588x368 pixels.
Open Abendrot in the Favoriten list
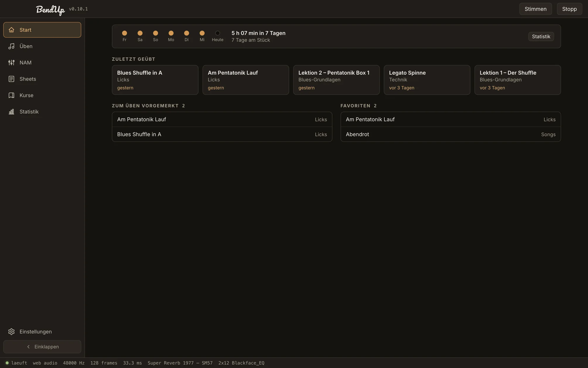pos(450,134)
